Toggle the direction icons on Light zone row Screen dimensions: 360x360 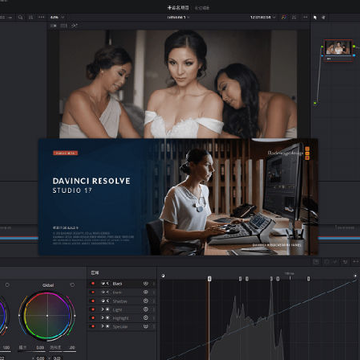pos(105,310)
